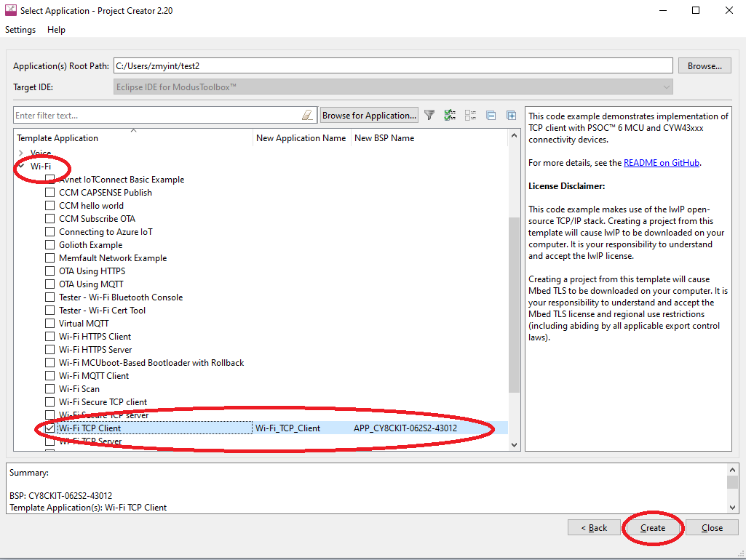Click the Application Root Path field
746x560 pixels.
coord(392,65)
